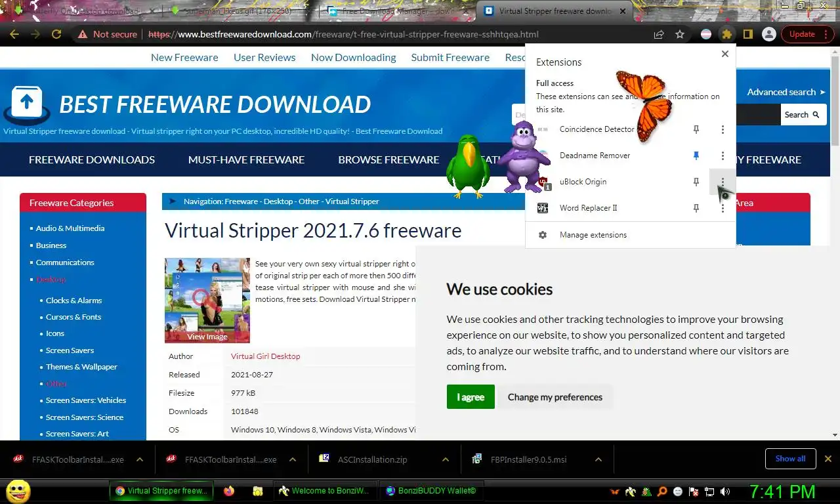The image size is (840, 504).
Task: Click the pinned Deadname Remover toolbar icon
Action: pyautogui.click(x=706, y=34)
